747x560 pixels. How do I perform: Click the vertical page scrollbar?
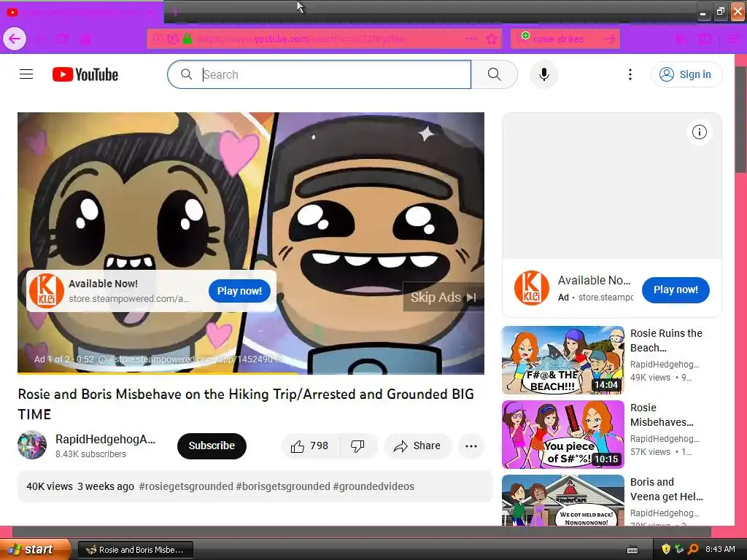pos(741,119)
